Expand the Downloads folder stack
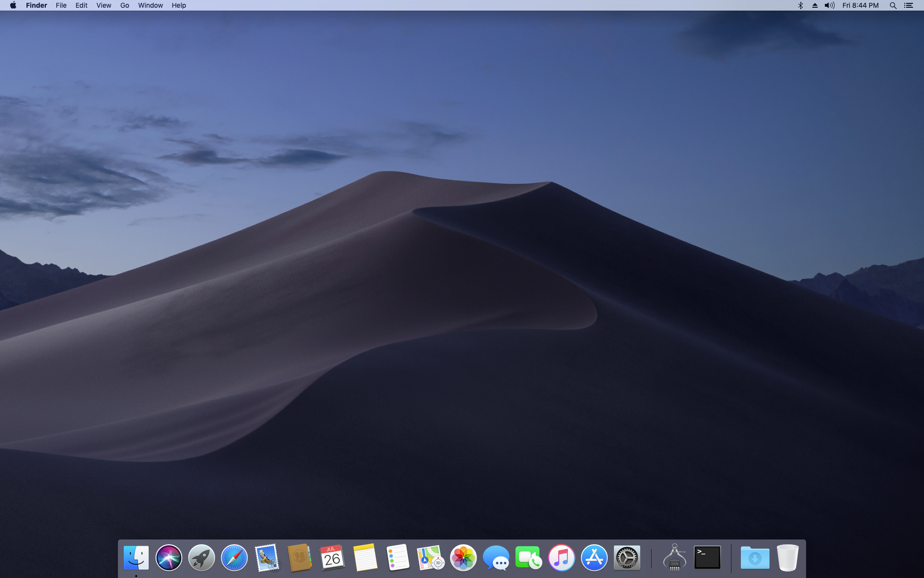Screen dimensions: 924x578 (x=755, y=558)
